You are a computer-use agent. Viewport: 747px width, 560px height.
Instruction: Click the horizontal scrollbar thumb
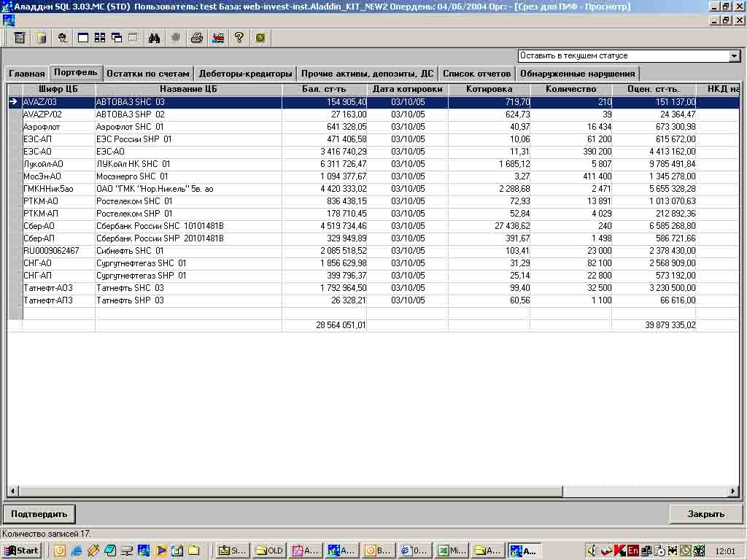pyautogui.click(x=290, y=491)
